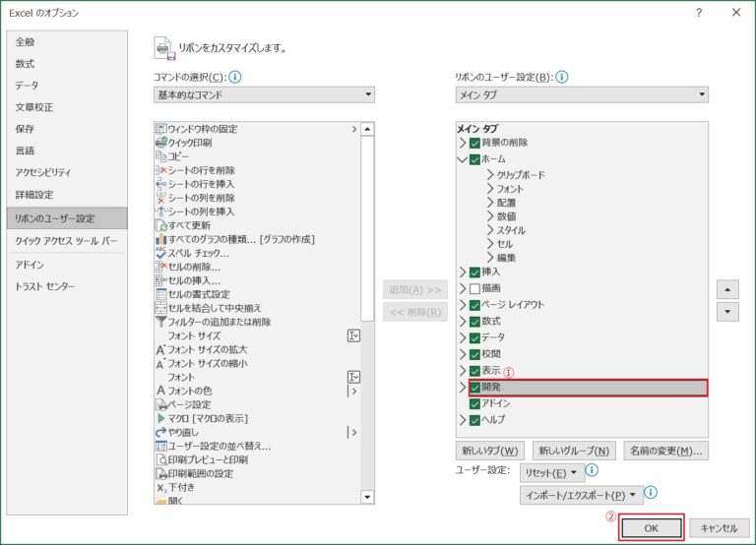Select the Copy (コピー) command icon
This screenshot has width=756, height=545.
click(x=160, y=156)
